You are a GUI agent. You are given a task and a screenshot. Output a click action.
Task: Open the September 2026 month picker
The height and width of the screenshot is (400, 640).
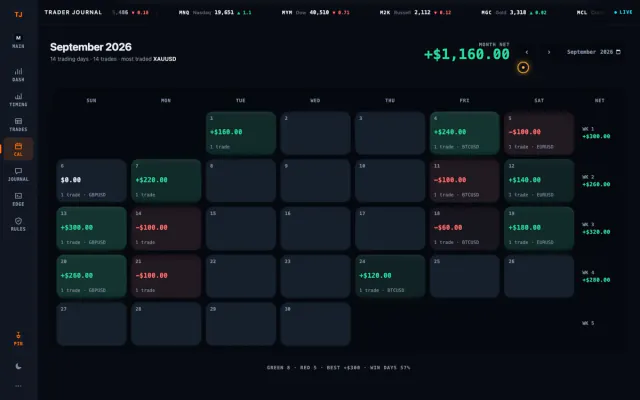(x=593, y=52)
